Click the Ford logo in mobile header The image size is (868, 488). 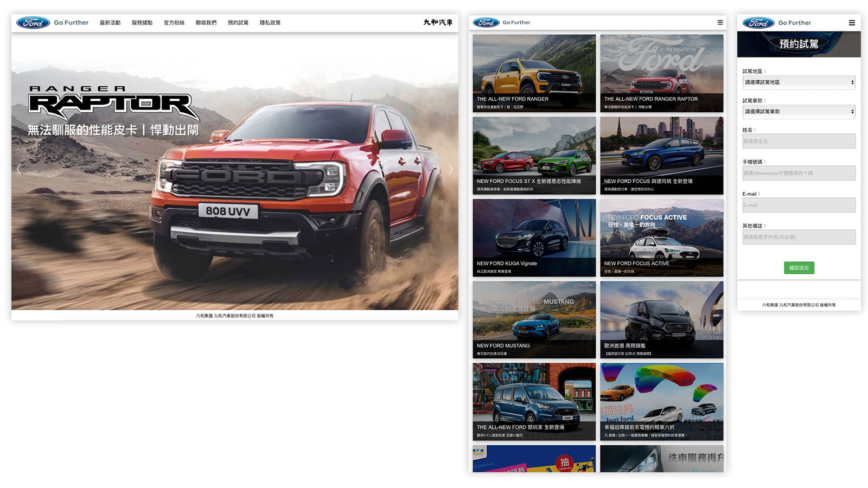click(758, 23)
